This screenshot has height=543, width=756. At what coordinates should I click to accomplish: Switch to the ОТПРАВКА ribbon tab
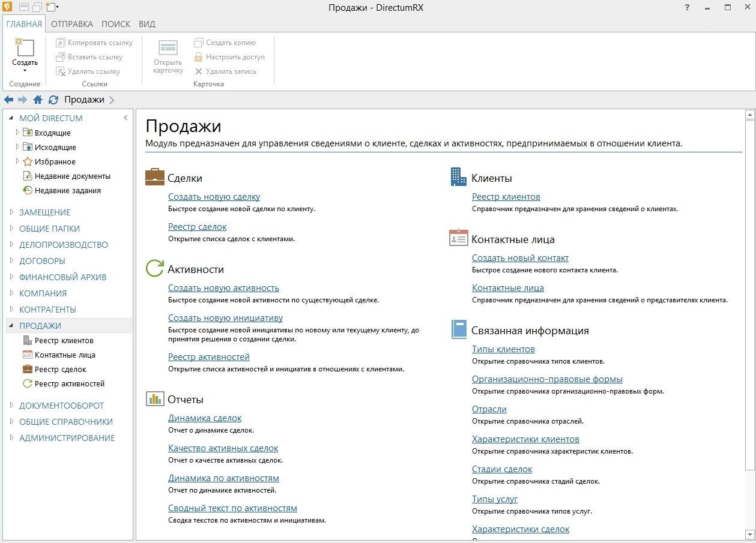(72, 24)
